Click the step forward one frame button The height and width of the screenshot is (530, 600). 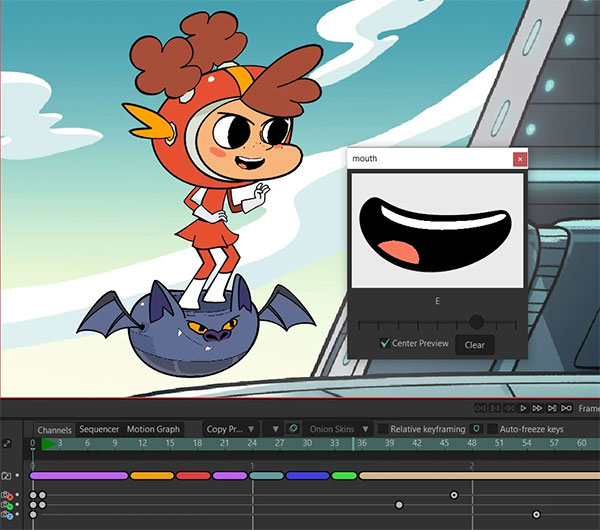pyautogui.click(x=537, y=408)
